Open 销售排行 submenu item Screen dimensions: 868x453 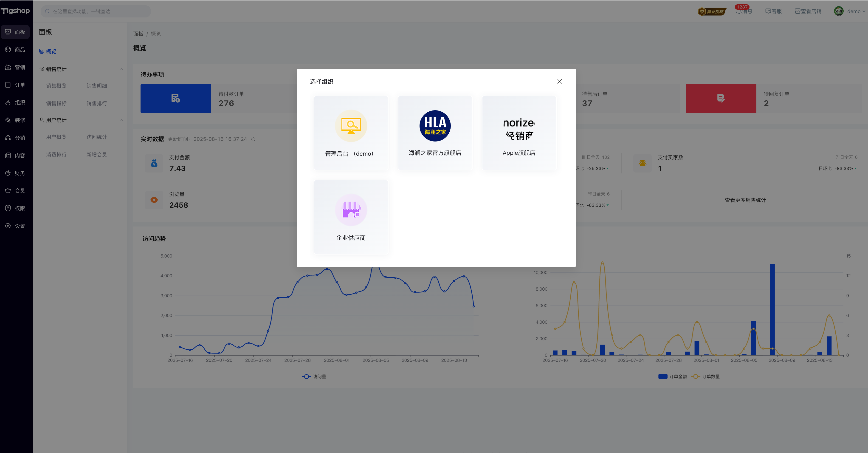pos(97,103)
